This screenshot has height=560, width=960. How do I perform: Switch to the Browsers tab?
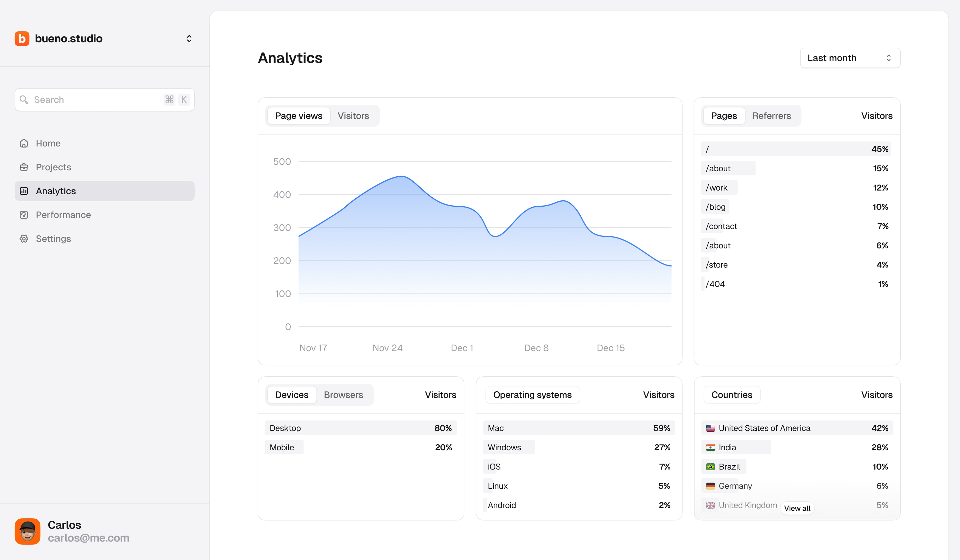[343, 395]
